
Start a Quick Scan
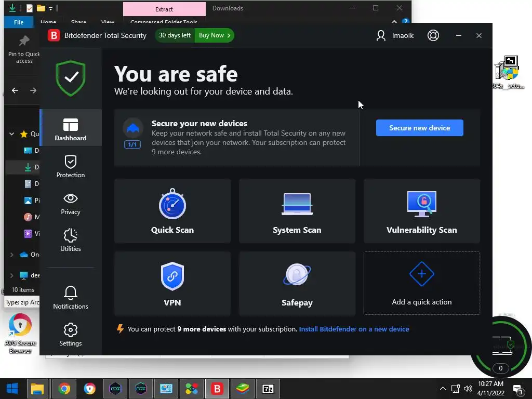click(172, 211)
